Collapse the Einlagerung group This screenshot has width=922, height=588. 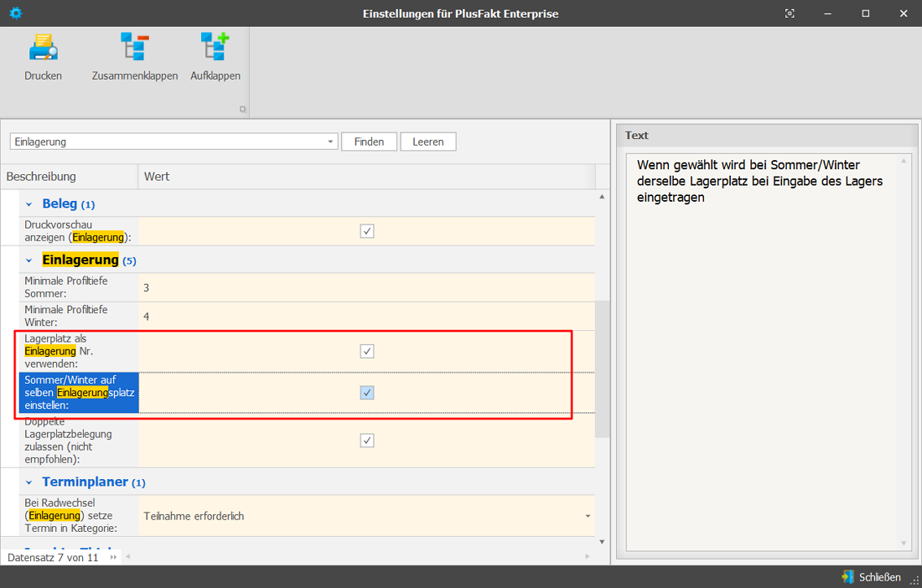coord(28,260)
